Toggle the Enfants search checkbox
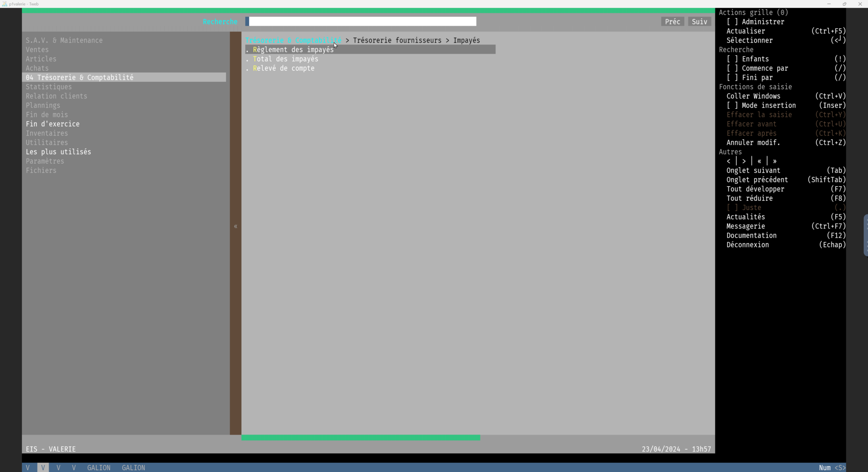This screenshot has height=472, width=868. 732,59
